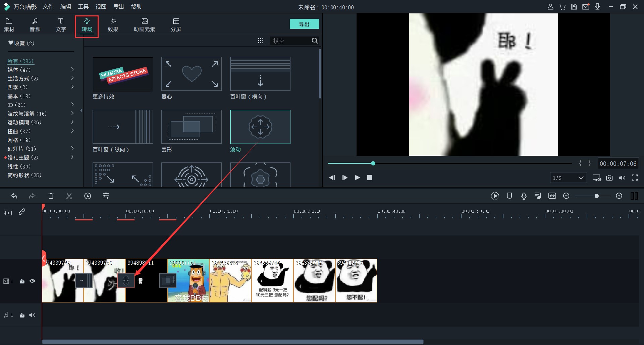Select the 网格 (19) category
Viewport: 644px width, 345px height.
(19, 140)
